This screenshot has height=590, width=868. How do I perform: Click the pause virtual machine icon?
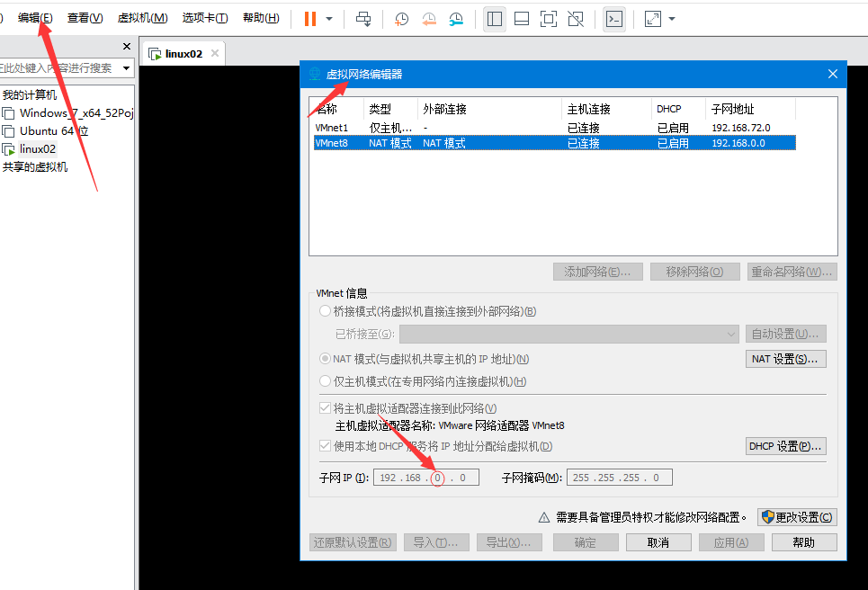(310, 19)
